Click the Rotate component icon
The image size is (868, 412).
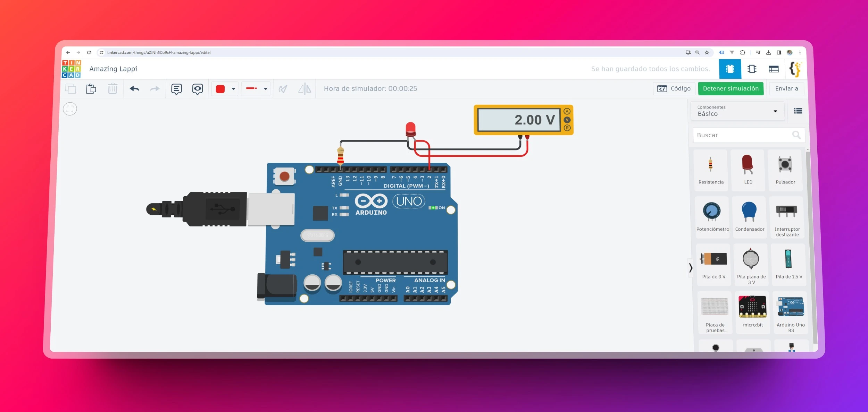283,89
